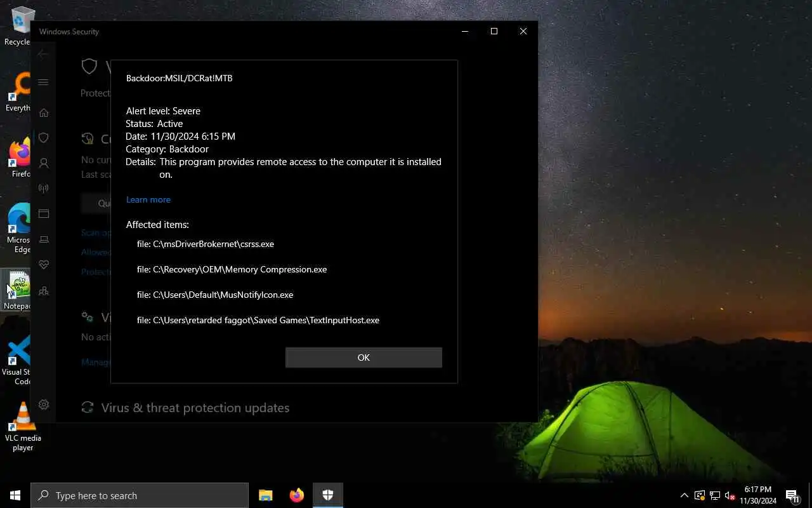Show hidden system tray icons
812x508 pixels.
684,495
